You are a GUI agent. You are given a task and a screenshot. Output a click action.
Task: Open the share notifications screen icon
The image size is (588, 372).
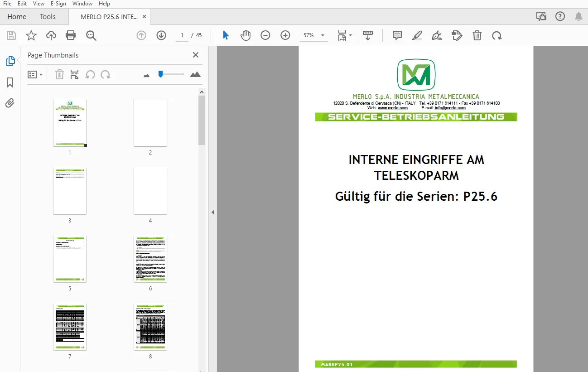coord(541,16)
